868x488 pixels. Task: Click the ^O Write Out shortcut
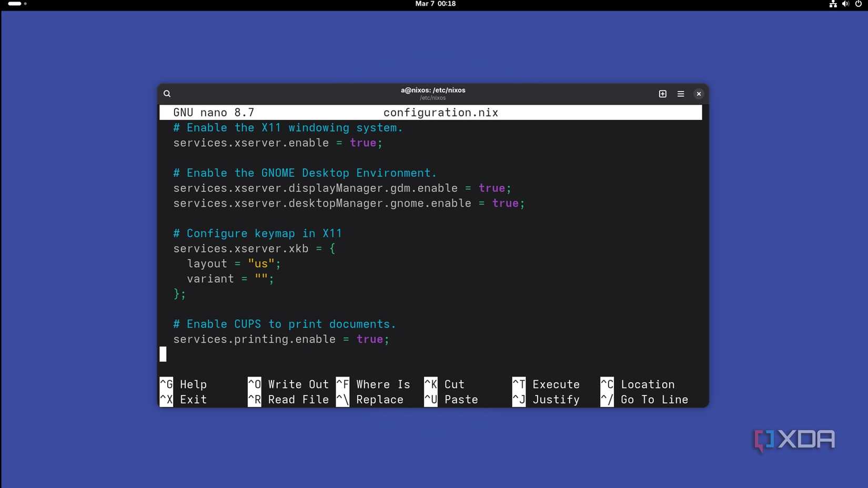(288, 384)
